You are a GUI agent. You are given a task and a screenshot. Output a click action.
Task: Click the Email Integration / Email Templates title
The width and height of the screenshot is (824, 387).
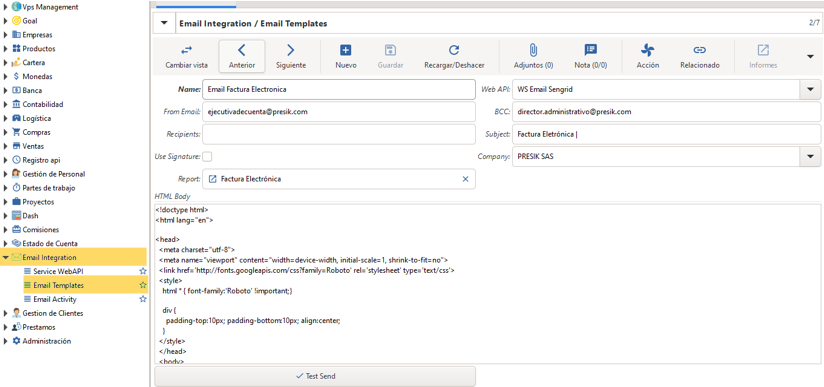coord(253,24)
